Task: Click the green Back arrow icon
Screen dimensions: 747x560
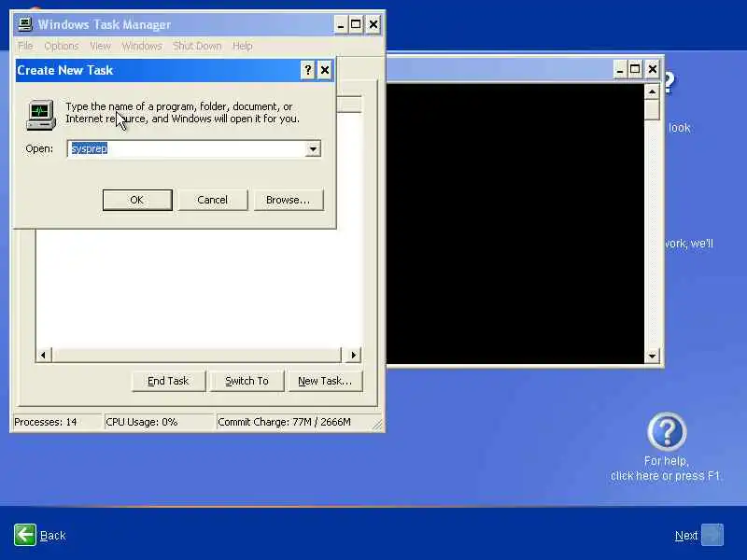Action: point(25,535)
